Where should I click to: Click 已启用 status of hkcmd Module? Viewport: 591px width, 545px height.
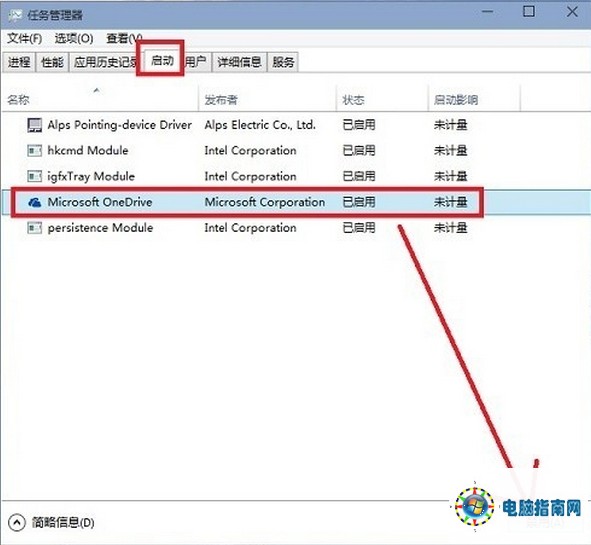pos(359,151)
